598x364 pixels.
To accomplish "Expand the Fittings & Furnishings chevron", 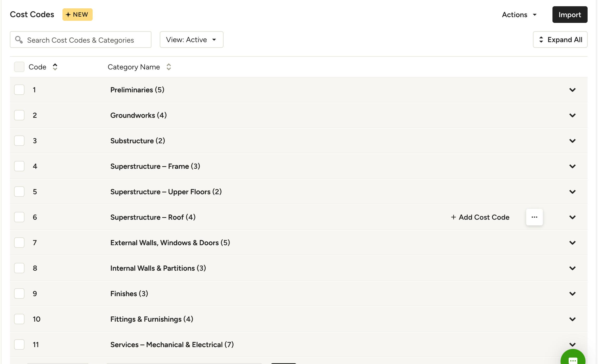I will pyautogui.click(x=572, y=319).
